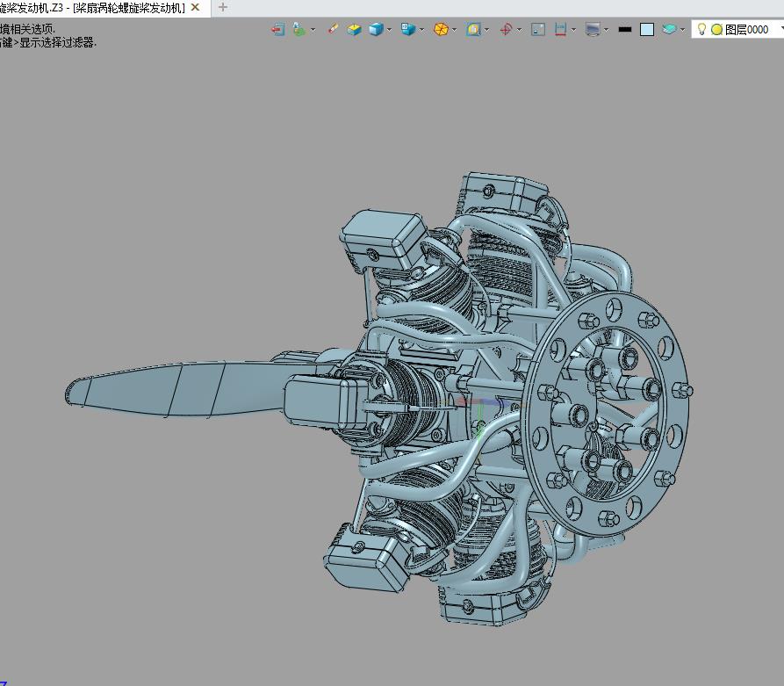The image size is (784, 686).
Task: Click the teal stacked layers icon
Action: tap(669, 29)
